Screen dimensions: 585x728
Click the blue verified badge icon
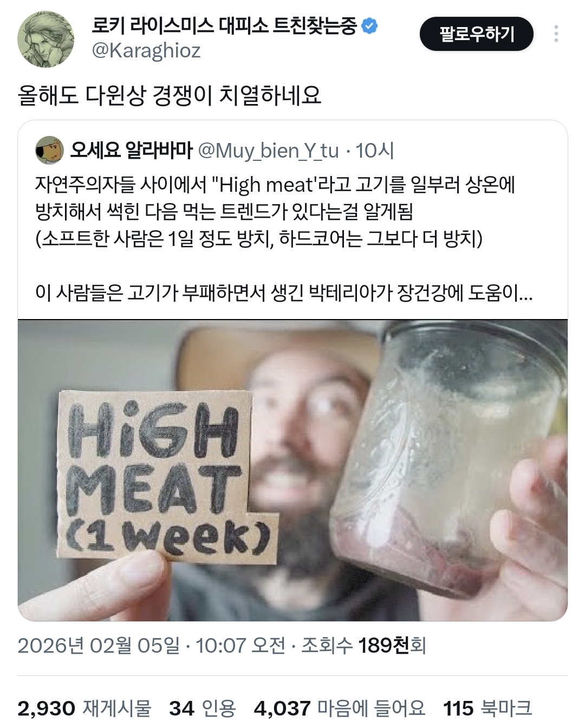[369, 25]
